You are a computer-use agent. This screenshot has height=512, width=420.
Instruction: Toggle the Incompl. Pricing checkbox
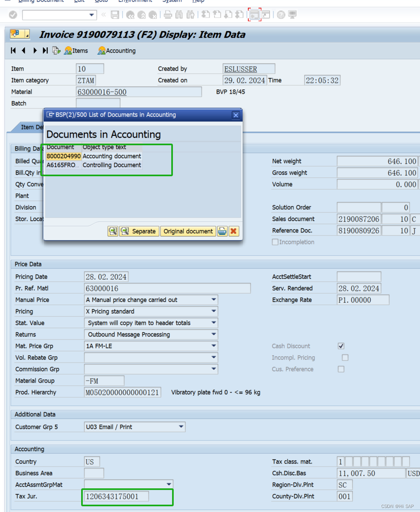(x=345, y=357)
